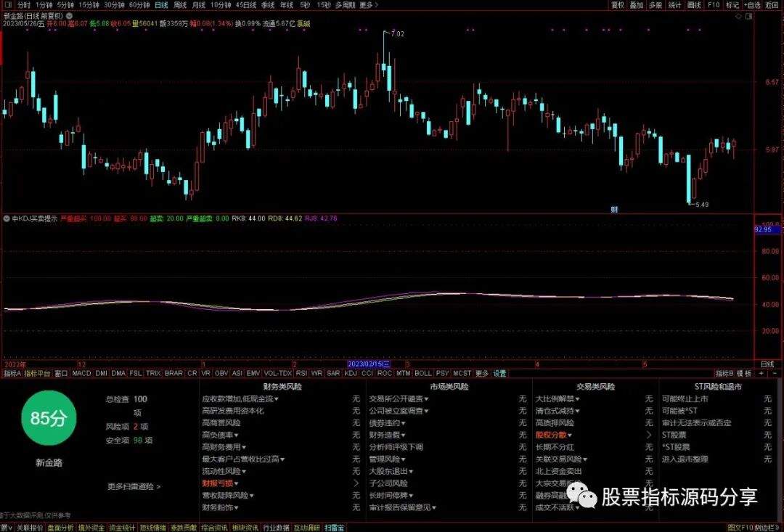Click the 模板 template button

pos(745,374)
